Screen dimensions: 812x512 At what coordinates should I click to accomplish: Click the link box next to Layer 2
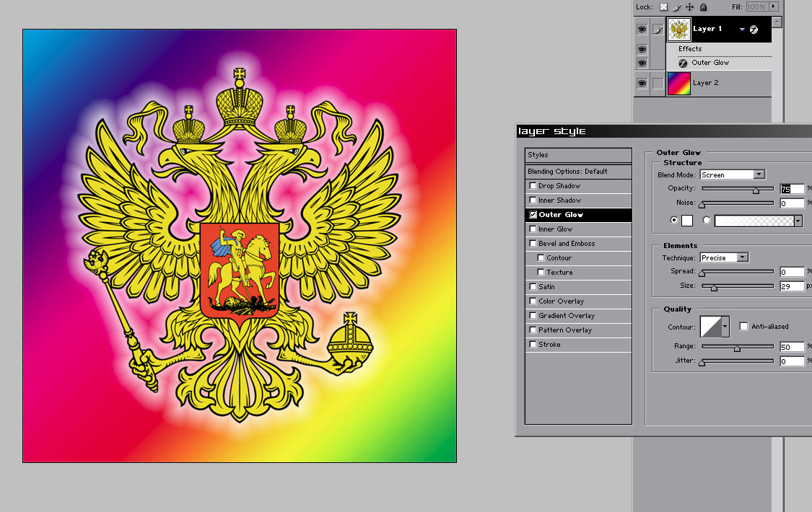[658, 83]
